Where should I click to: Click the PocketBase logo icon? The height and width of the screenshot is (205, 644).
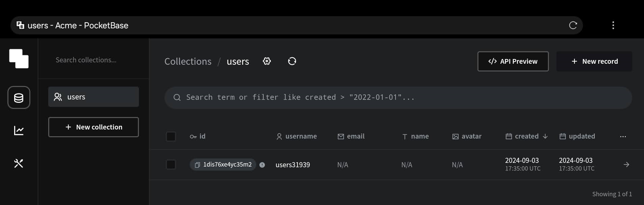click(19, 59)
